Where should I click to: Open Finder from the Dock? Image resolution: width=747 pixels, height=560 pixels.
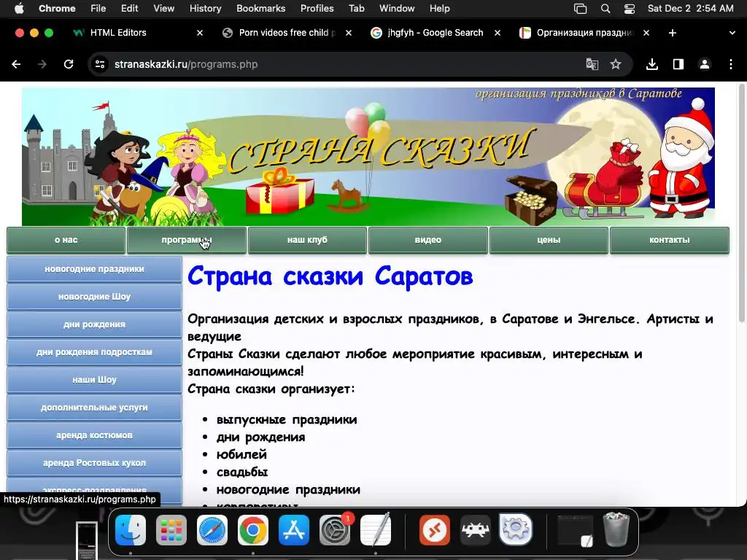130,529
